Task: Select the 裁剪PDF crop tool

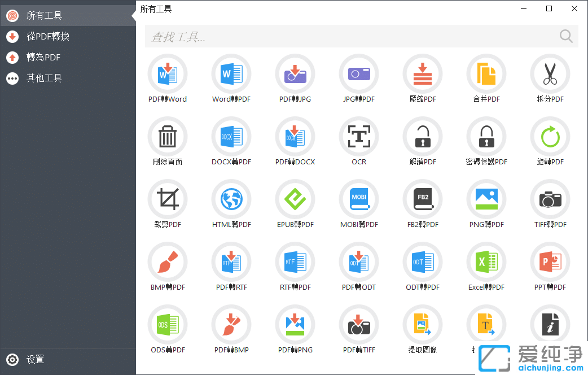Action: click(x=168, y=204)
